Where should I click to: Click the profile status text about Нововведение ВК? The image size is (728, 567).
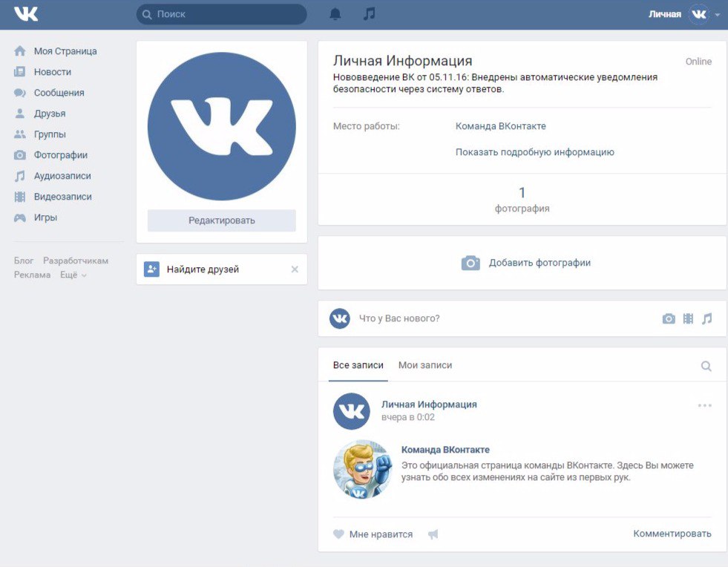[496, 83]
